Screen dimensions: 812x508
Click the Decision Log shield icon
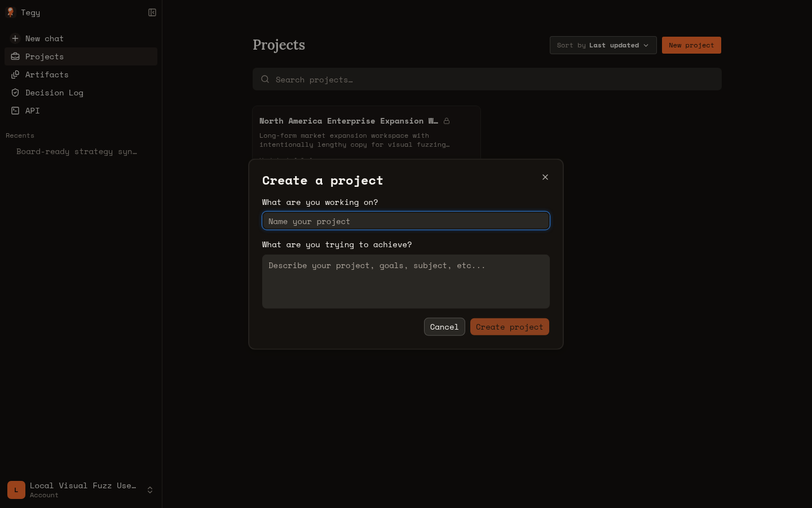click(x=15, y=93)
